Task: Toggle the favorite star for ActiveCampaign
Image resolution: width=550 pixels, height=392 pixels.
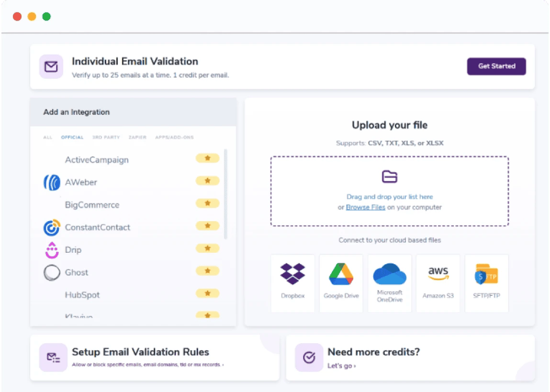Action: point(207,158)
